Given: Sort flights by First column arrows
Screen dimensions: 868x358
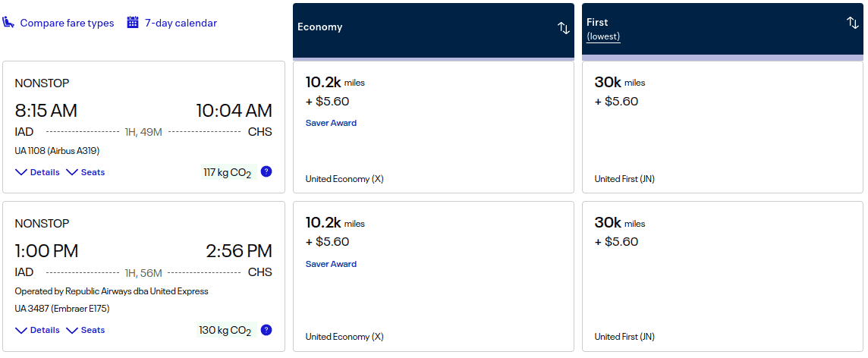Looking at the screenshot, I should tap(853, 23).
